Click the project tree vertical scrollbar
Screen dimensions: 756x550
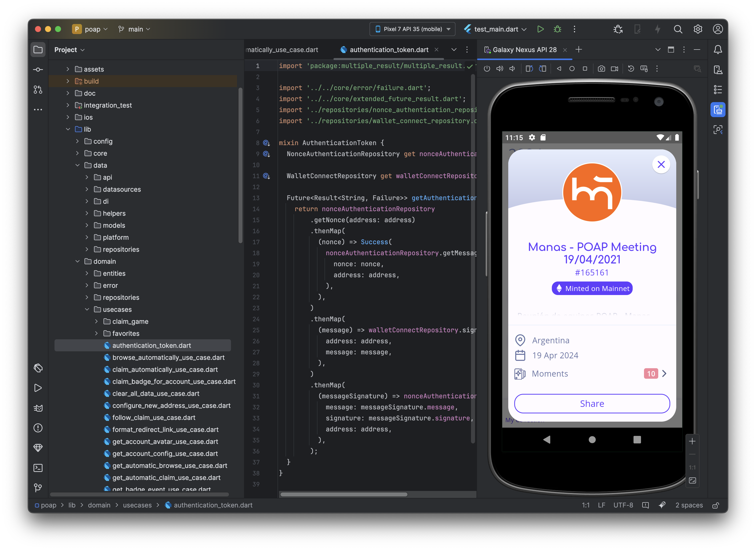tap(240, 165)
